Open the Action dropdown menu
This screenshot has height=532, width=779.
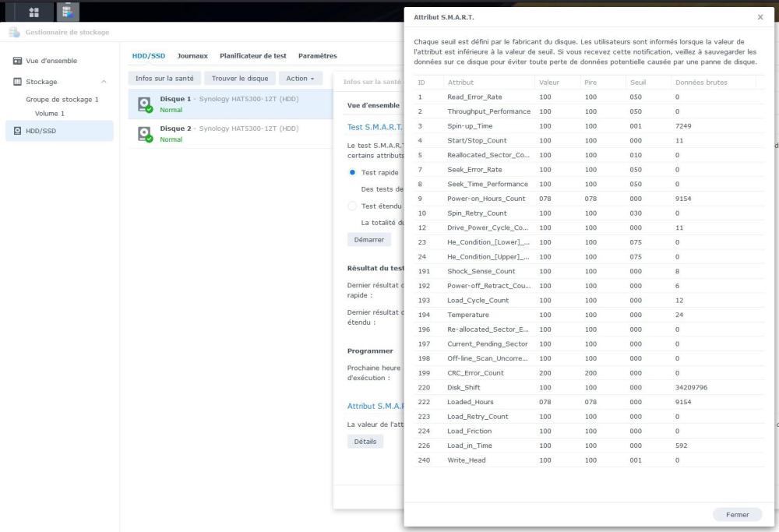coord(300,79)
